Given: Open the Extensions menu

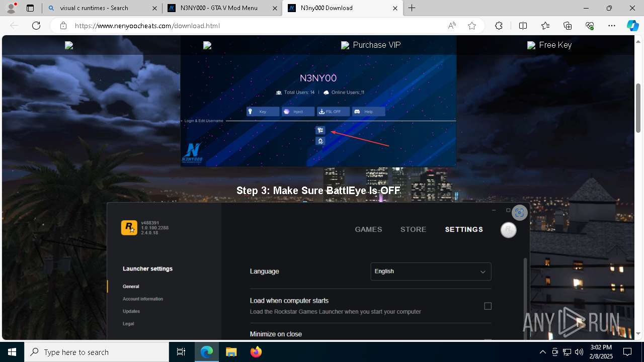Looking at the screenshot, I should coord(499,26).
